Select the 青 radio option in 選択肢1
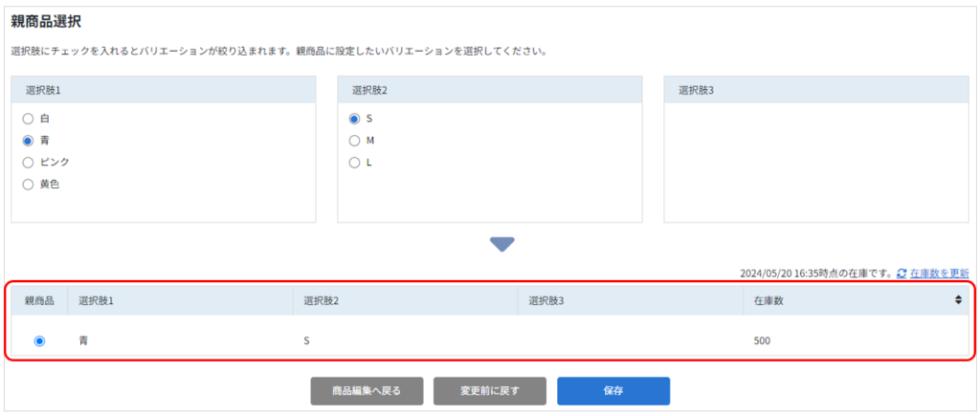The width and height of the screenshot is (980, 416). (x=28, y=141)
